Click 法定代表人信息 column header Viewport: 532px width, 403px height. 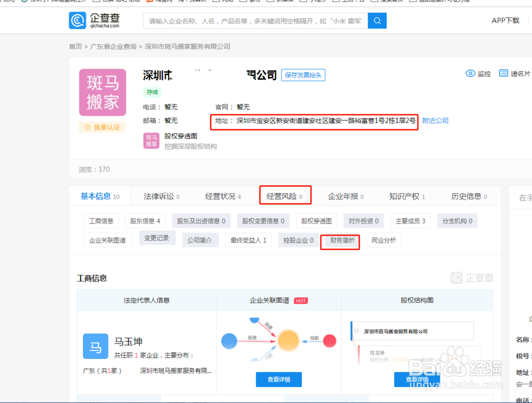(x=147, y=300)
